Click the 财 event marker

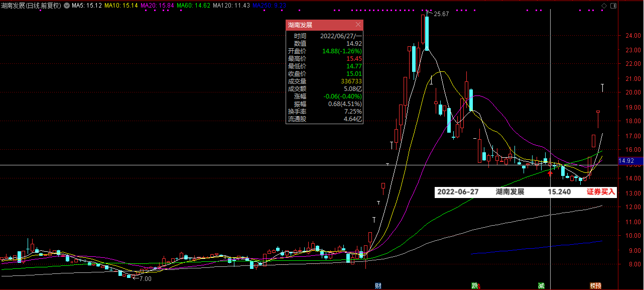click(378, 285)
